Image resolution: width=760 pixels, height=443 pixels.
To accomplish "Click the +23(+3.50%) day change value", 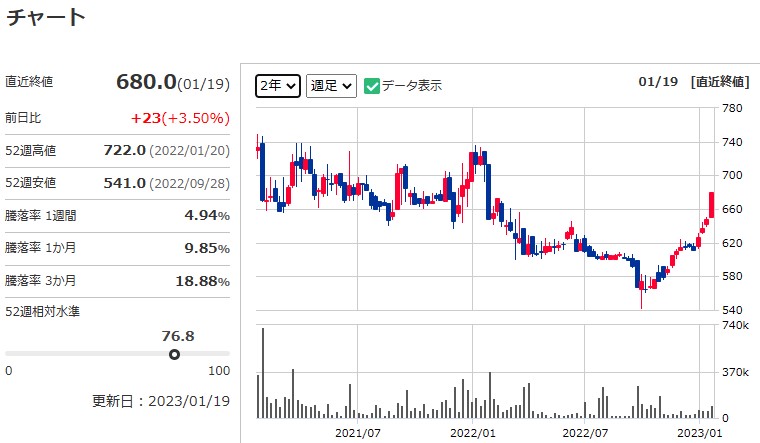I will click(180, 118).
